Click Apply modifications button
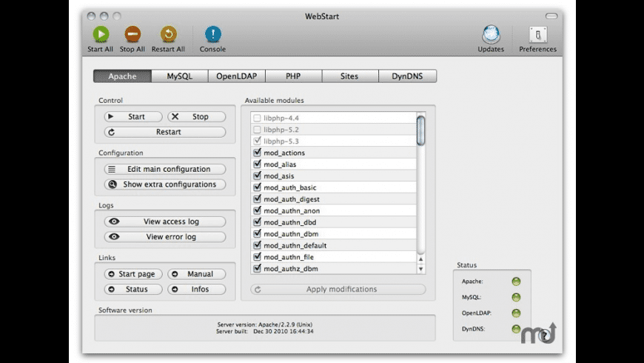The image size is (644, 363). 338,289
